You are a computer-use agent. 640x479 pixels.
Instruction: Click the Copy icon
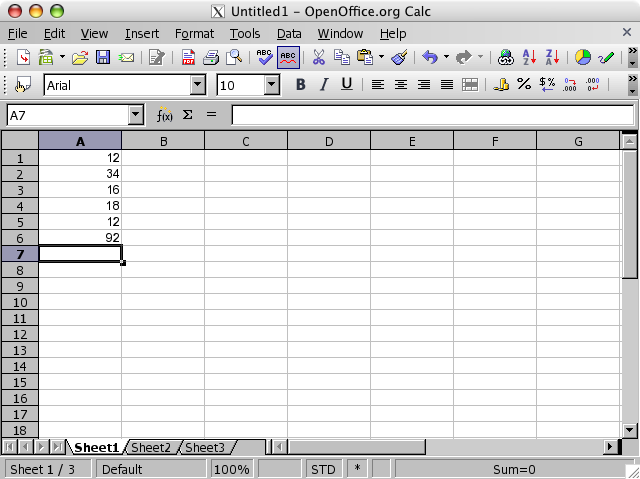pyautogui.click(x=342, y=57)
